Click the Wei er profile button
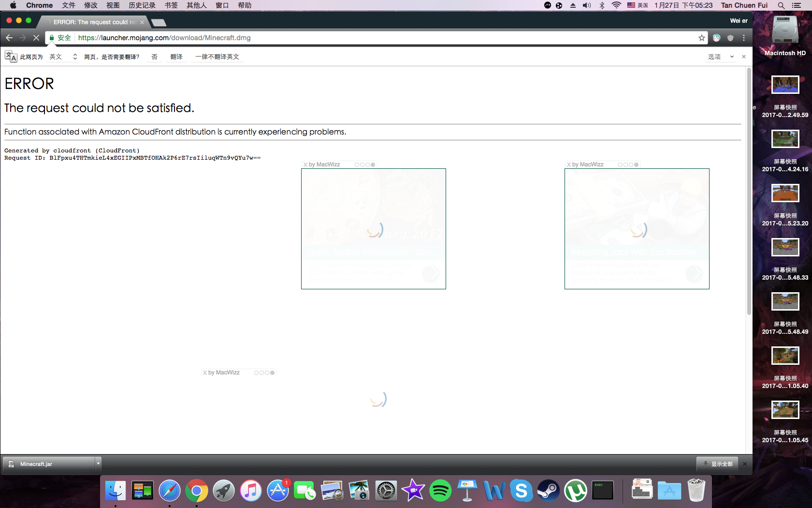Image resolution: width=812 pixels, height=508 pixels. (739, 21)
